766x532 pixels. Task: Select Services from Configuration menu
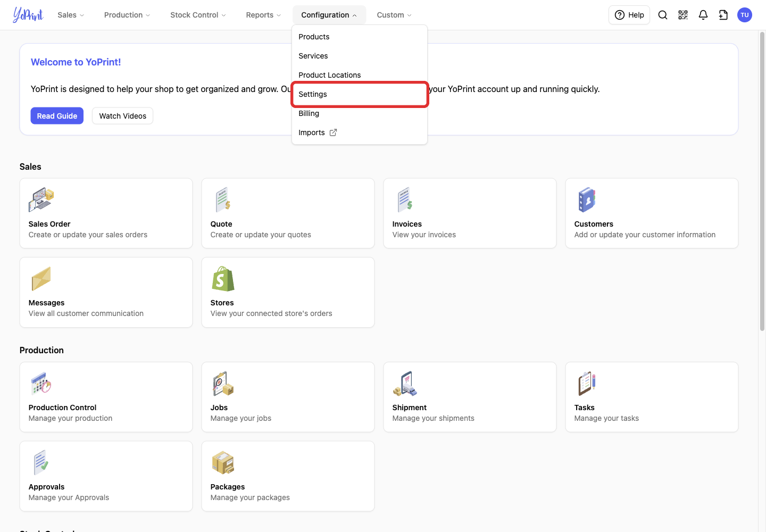click(360, 56)
